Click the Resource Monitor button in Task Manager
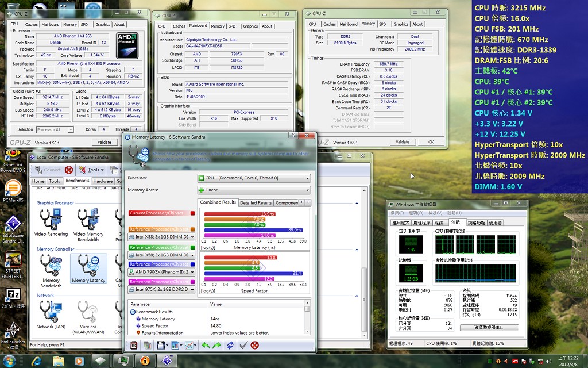Screen dimensions: 588x368 [x=489, y=327]
